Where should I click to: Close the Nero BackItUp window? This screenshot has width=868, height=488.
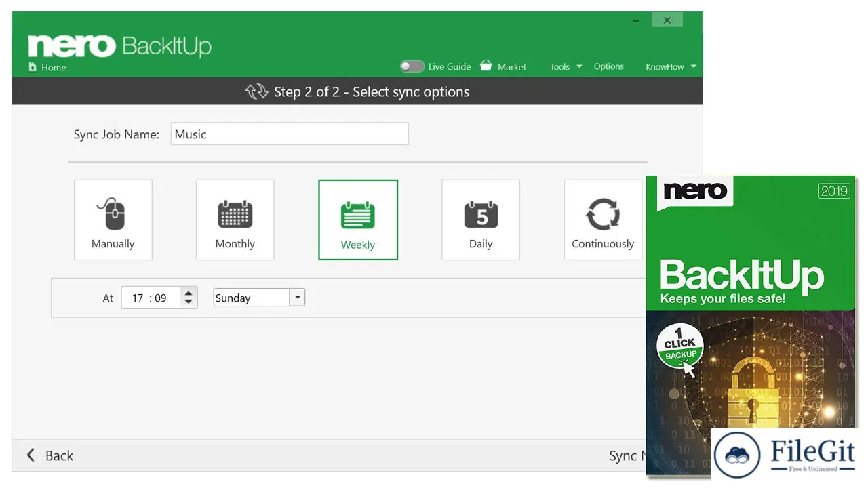[x=667, y=20]
